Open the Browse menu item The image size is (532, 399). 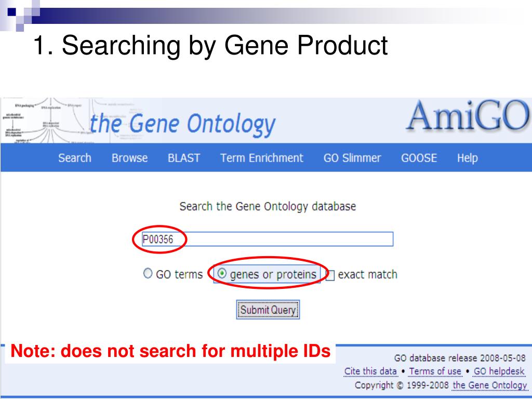coord(129,158)
